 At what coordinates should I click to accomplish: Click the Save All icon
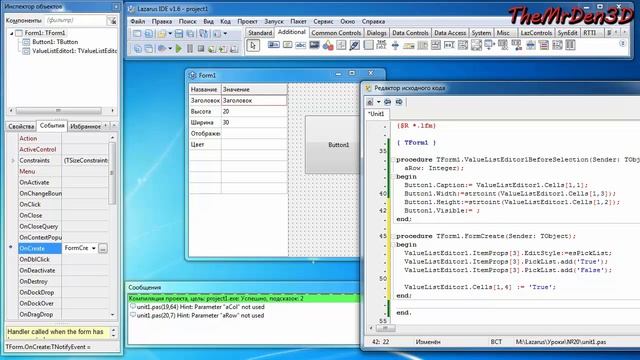[x=190, y=33]
